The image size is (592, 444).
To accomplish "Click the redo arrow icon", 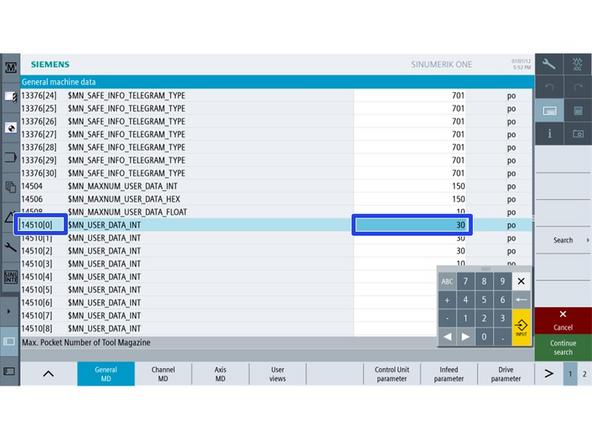I will pos(578,87).
